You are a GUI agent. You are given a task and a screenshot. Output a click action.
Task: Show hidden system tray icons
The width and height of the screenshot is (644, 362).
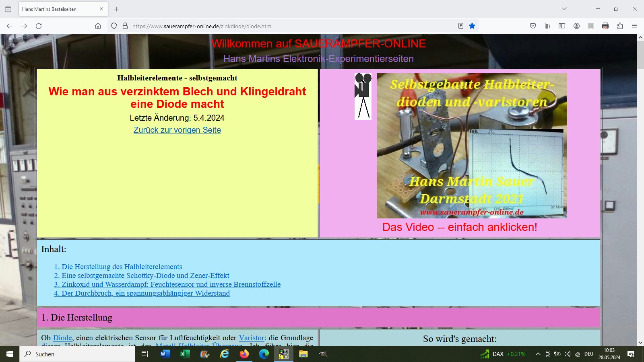pos(538,354)
